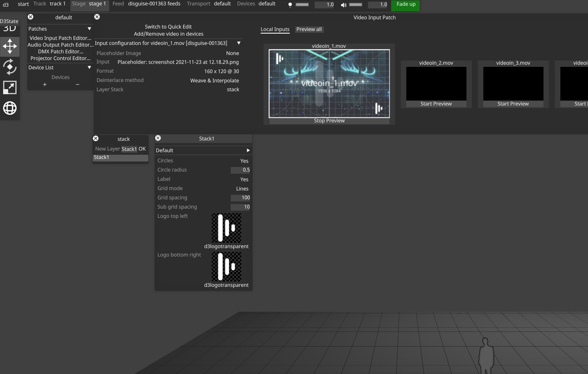Screen dimensions: 588x374
Task: Open Audio Output Patch Editor
Action: pos(60,45)
